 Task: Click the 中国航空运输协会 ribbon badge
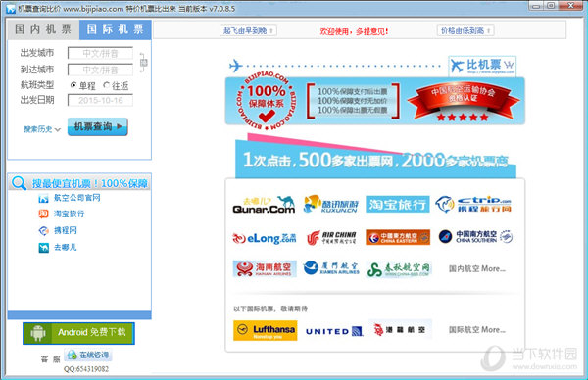pos(464,102)
